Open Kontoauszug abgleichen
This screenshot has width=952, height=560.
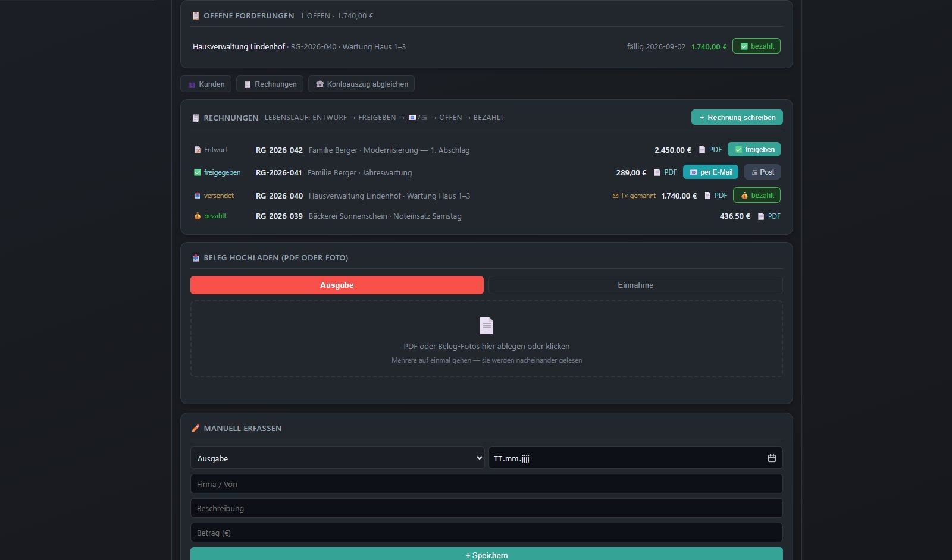361,84
